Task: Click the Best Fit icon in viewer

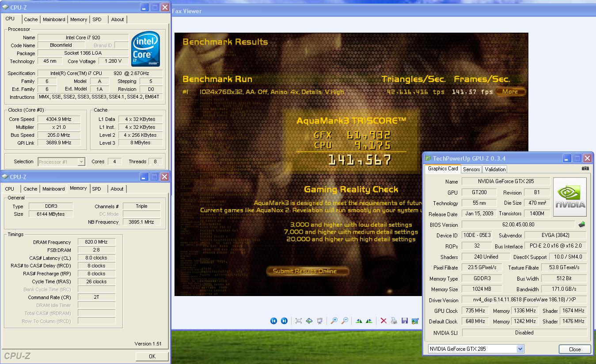Action: pyautogui.click(x=299, y=321)
